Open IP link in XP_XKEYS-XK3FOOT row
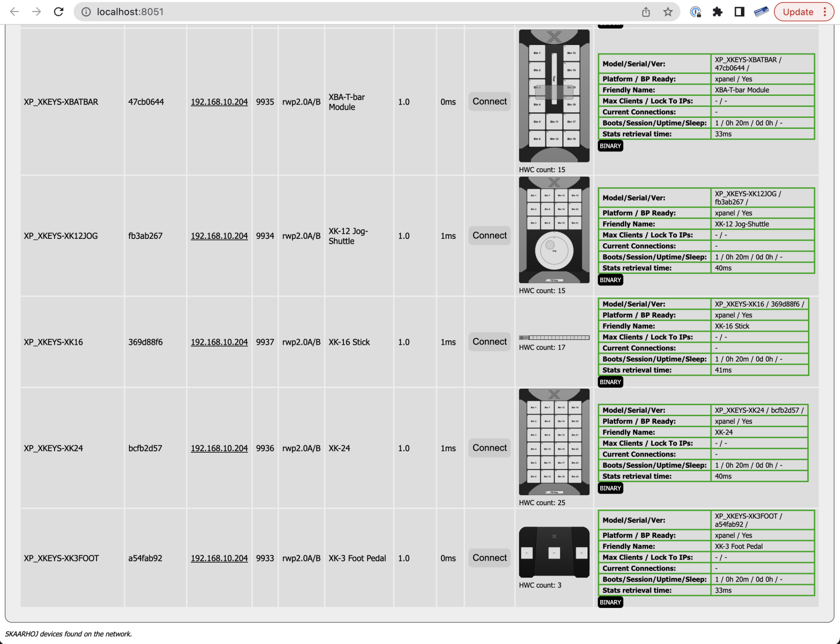This screenshot has height=644, width=840. 219,559
